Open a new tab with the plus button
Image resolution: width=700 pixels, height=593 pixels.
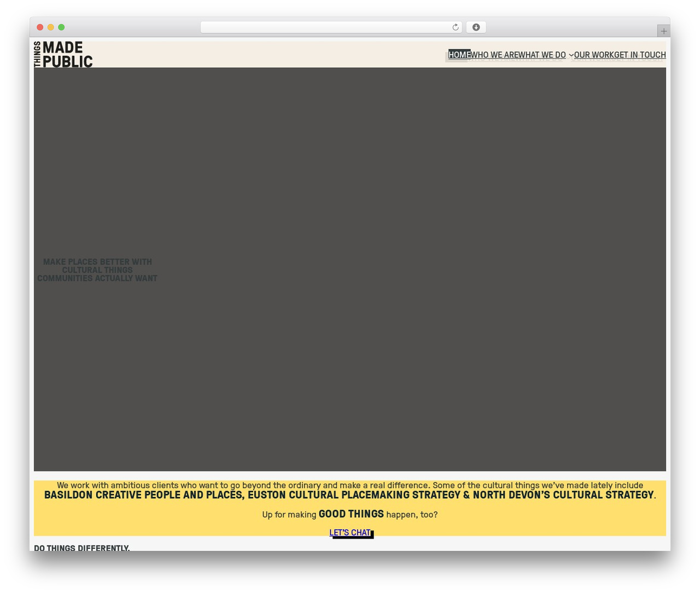(663, 31)
